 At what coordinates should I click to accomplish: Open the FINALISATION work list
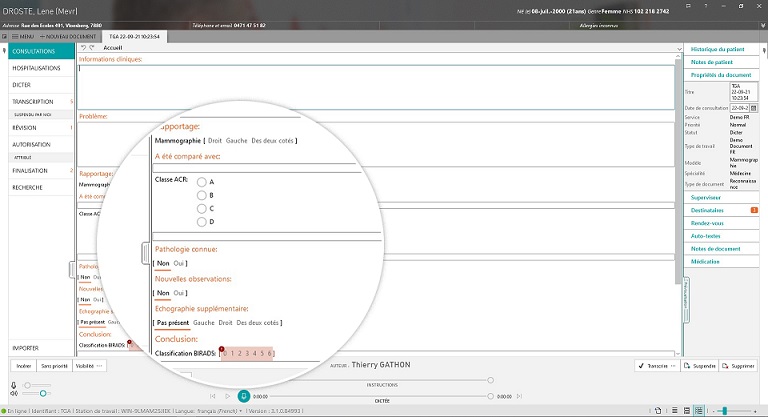pyautogui.click(x=42, y=171)
